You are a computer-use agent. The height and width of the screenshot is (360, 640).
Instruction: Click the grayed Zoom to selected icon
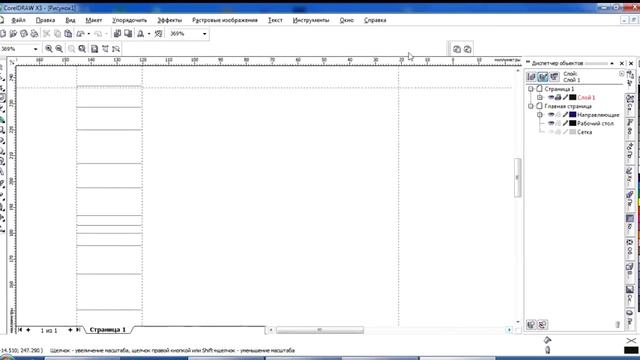click(x=71, y=49)
